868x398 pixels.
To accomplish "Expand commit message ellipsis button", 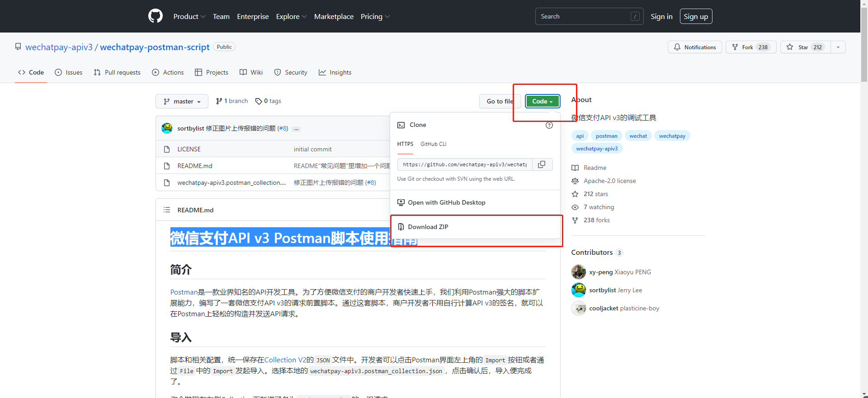I will tap(296, 129).
